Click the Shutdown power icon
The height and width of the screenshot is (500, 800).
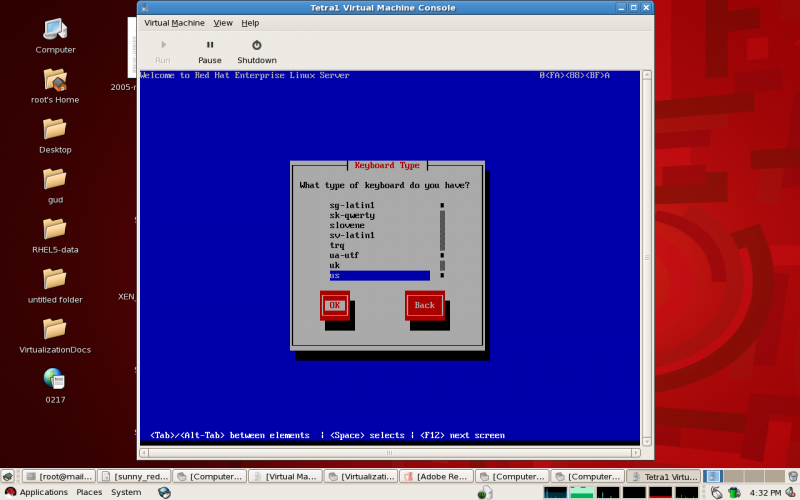tap(257, 45)
